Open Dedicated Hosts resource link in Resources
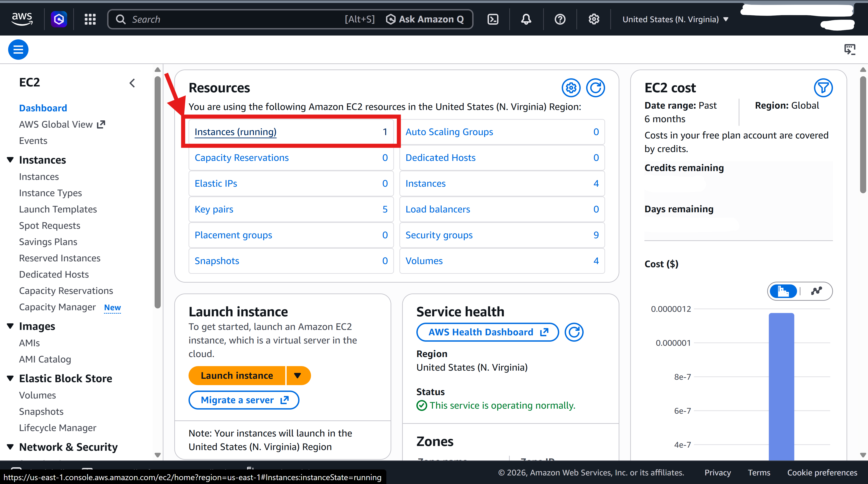868x484 pixels. point(440,157)
